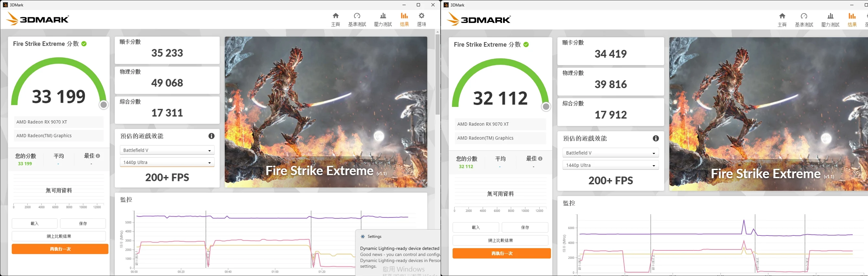The height and width of the screenshot is (276, 868).
Task: Expand 1440p Ultra dropdown in left window
Action: point(167,162)
